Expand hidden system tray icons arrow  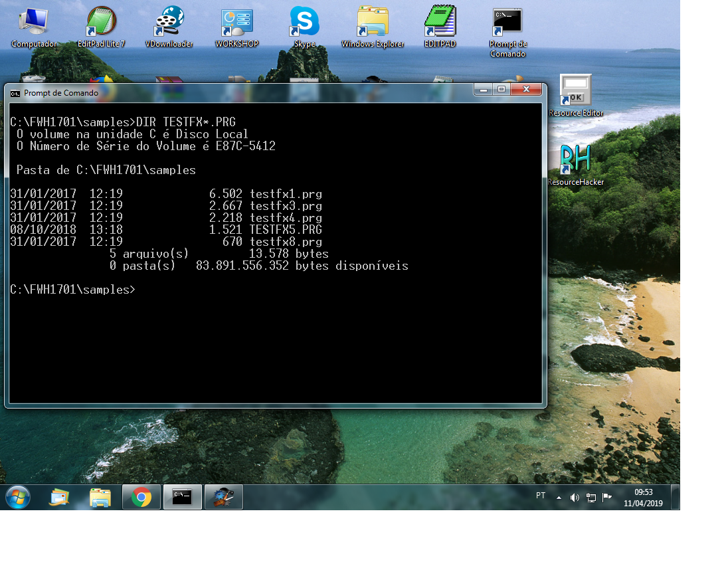(x=559, y=497)
